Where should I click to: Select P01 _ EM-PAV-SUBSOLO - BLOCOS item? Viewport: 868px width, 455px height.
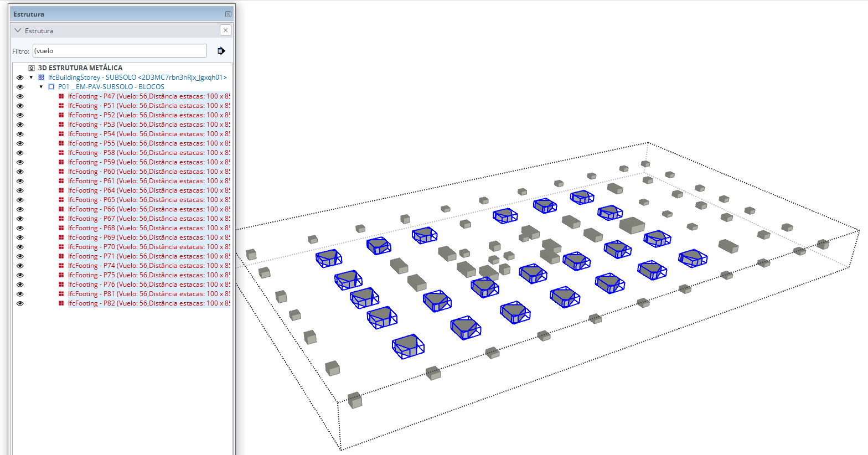pyautogui.click(x=111, y=87)
